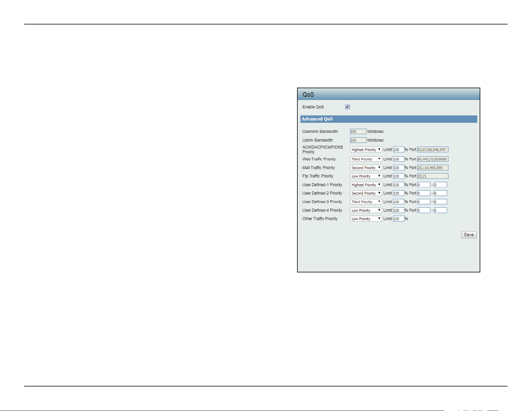This screenshot has height=411, width=532.
Task: Click the Uplink Bandwidth input field
Action: coord(358,140)
